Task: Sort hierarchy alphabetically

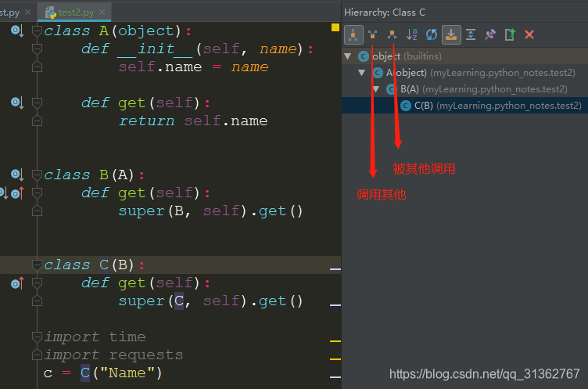Action: click(412, 34)
